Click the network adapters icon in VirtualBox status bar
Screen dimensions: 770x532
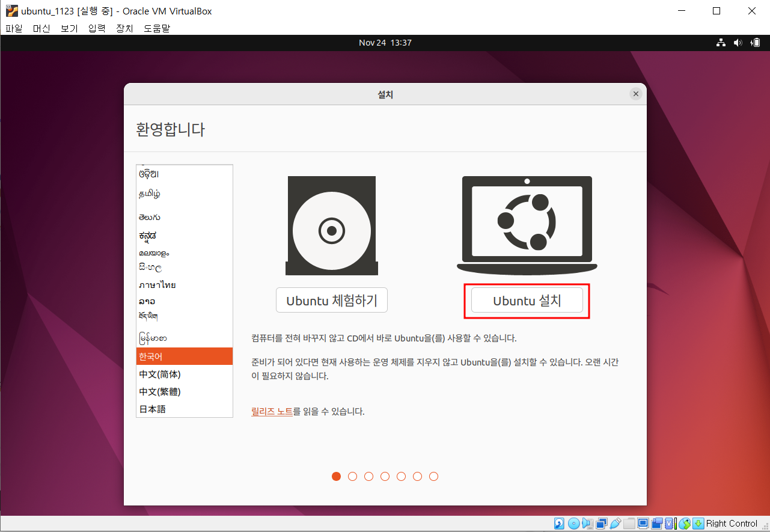point(602,524)
